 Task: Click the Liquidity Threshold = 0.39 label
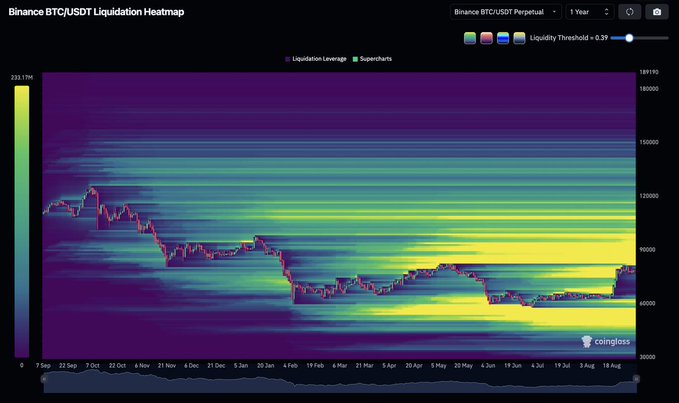(x=569, y=38)
